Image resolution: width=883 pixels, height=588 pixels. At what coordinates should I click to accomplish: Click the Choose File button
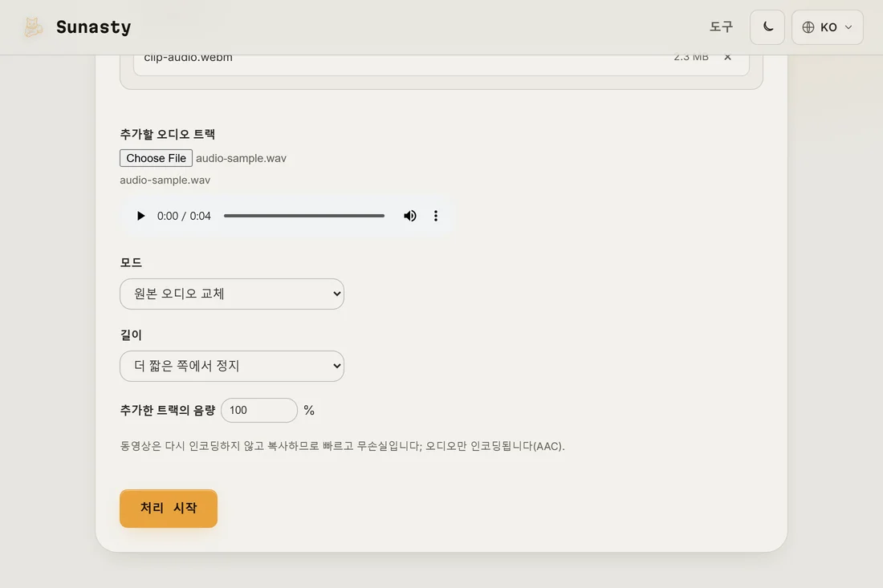156,158
